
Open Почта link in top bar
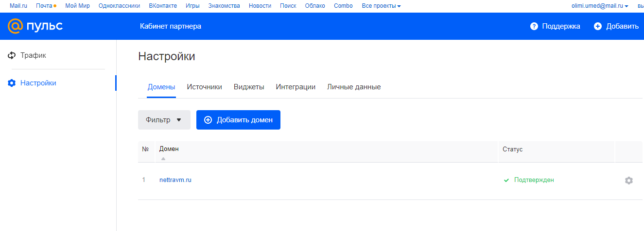(44, 6)
